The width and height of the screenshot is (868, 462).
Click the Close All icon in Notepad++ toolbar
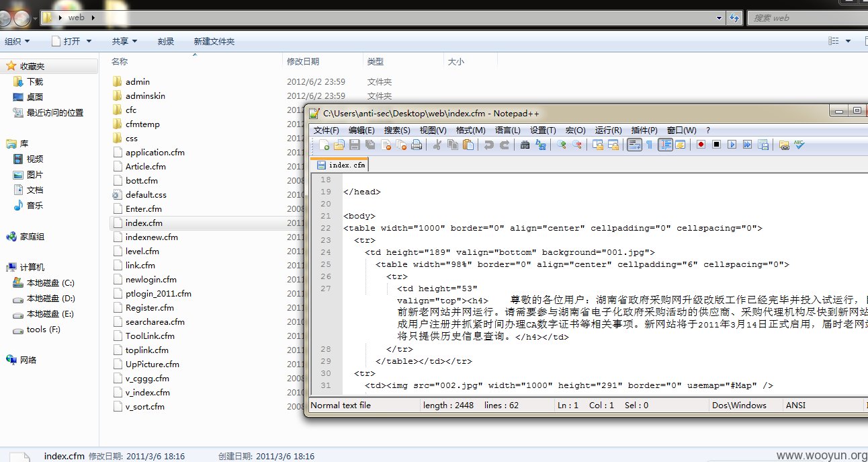(401, 145)
